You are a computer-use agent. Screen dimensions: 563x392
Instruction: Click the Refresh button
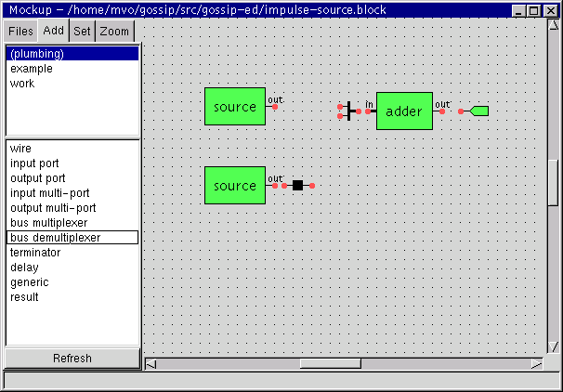tap(72, 358)
